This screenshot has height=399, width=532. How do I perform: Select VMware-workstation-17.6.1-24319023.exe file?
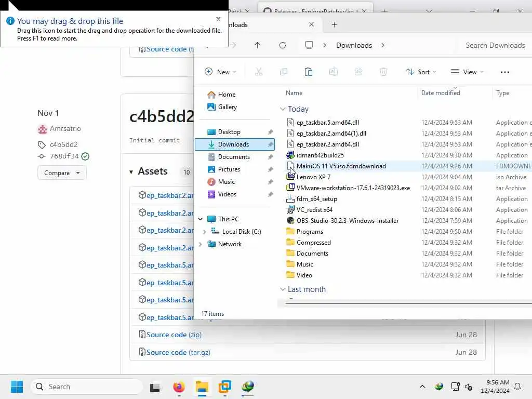353,188
